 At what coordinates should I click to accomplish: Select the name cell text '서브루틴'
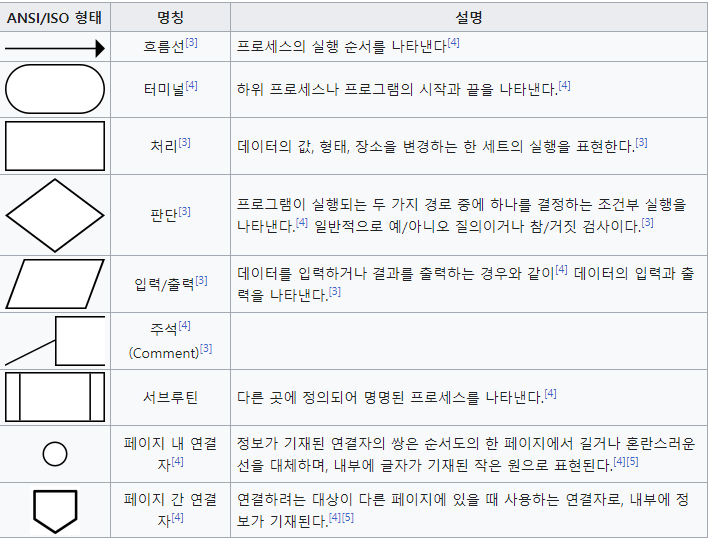point(170,397)
